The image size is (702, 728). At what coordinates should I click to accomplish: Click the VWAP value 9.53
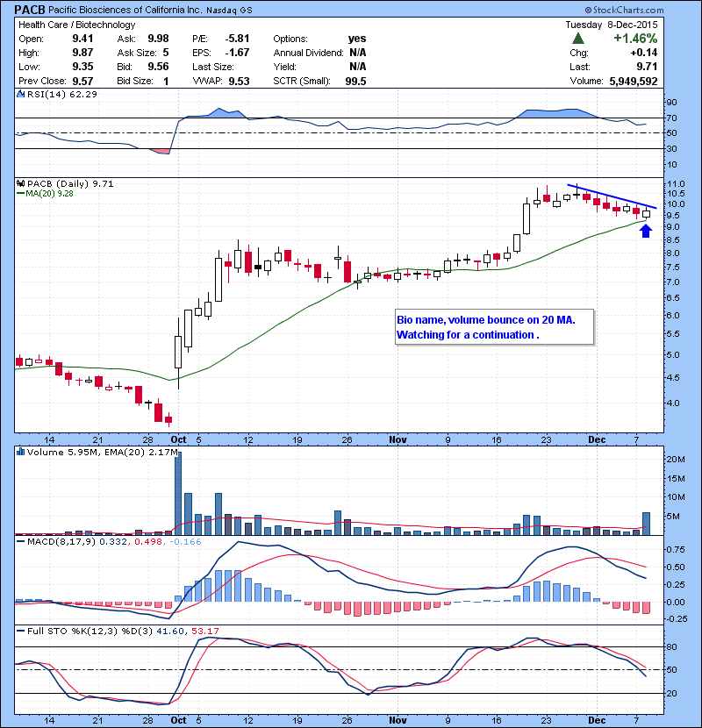[x=239, y=82]
